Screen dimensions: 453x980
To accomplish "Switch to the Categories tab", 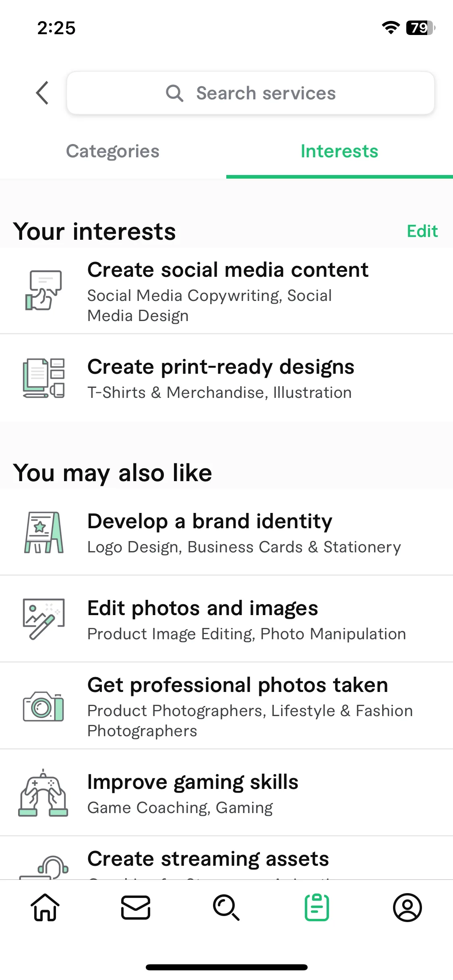I will click(113, 151).
